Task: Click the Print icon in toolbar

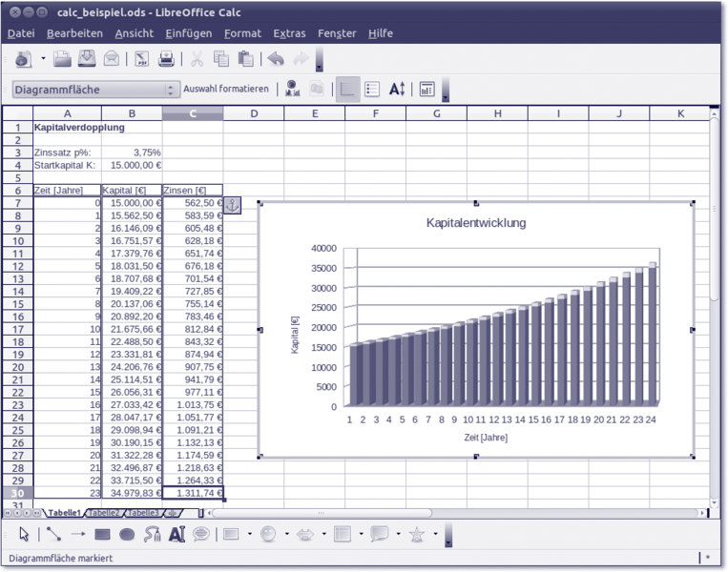Action: coord(166,59)
